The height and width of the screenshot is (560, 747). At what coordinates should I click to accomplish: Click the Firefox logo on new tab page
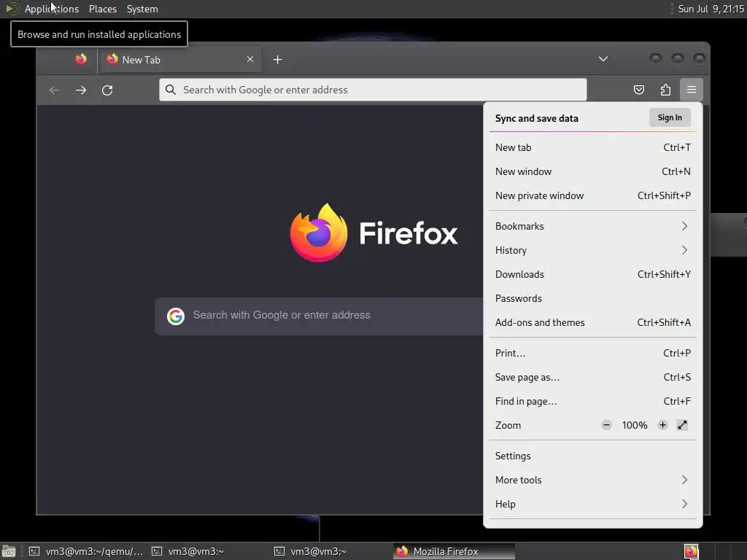319,233
